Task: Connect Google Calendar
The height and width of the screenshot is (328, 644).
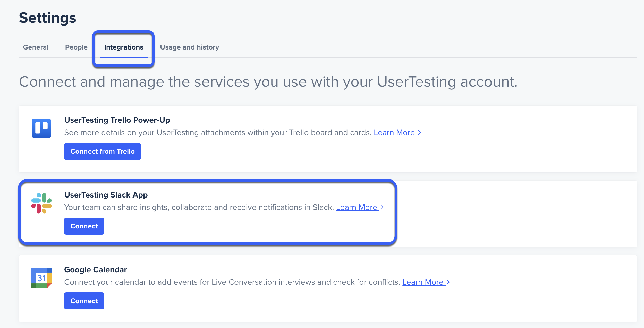Action: point(84,301)
